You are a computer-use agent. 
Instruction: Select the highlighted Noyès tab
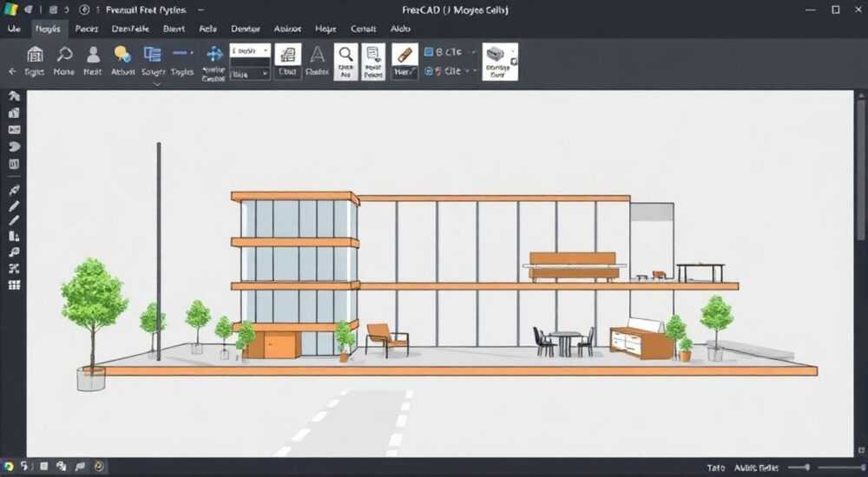point(48,29)
